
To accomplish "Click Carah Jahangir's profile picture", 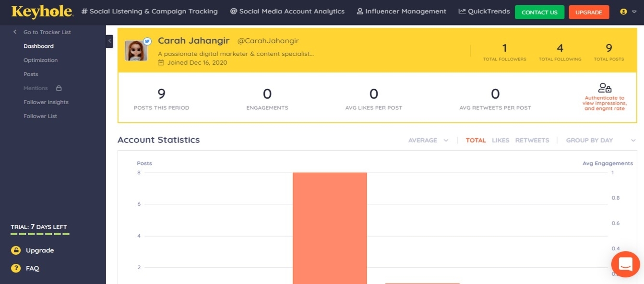I will click(x=136, y=50).
